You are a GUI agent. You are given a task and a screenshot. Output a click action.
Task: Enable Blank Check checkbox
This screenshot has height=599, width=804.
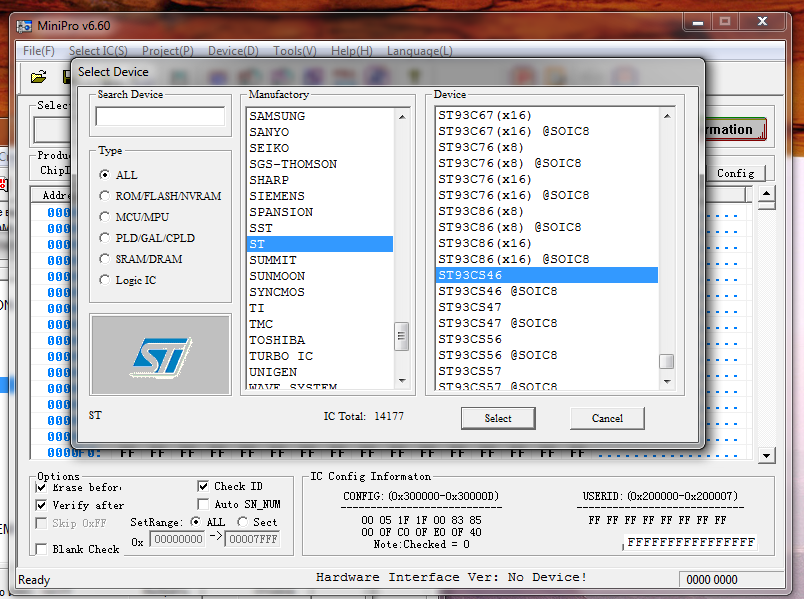pos(42,549)
